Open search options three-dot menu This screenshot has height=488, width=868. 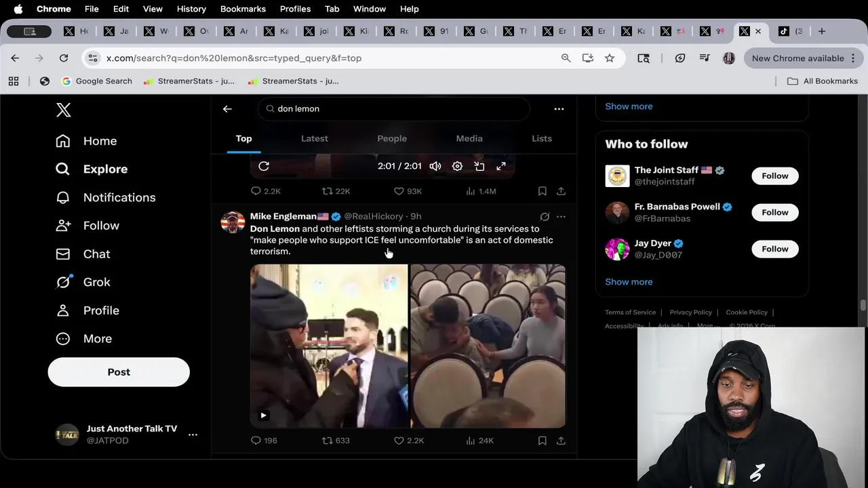point(559,108)
